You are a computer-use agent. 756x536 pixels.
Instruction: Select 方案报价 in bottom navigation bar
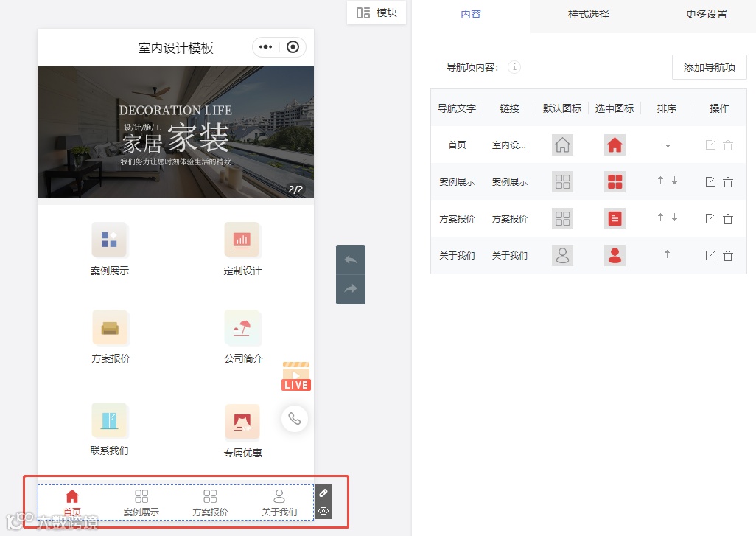click(x=210, y=502)
